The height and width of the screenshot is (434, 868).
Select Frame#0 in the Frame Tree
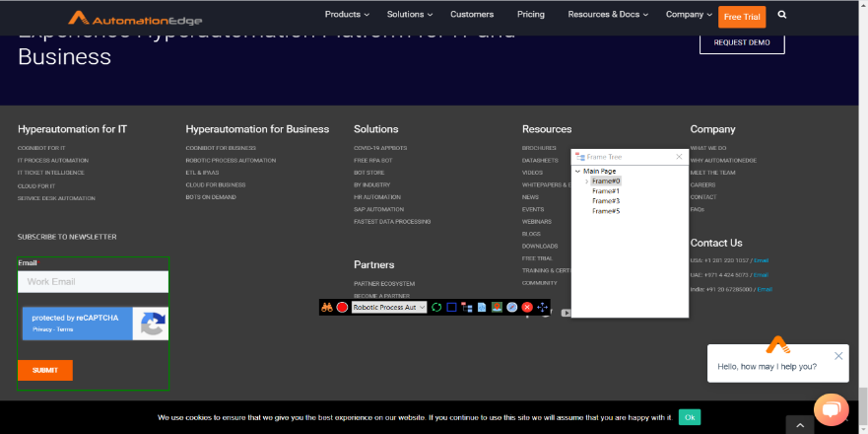tap(606, 181)
